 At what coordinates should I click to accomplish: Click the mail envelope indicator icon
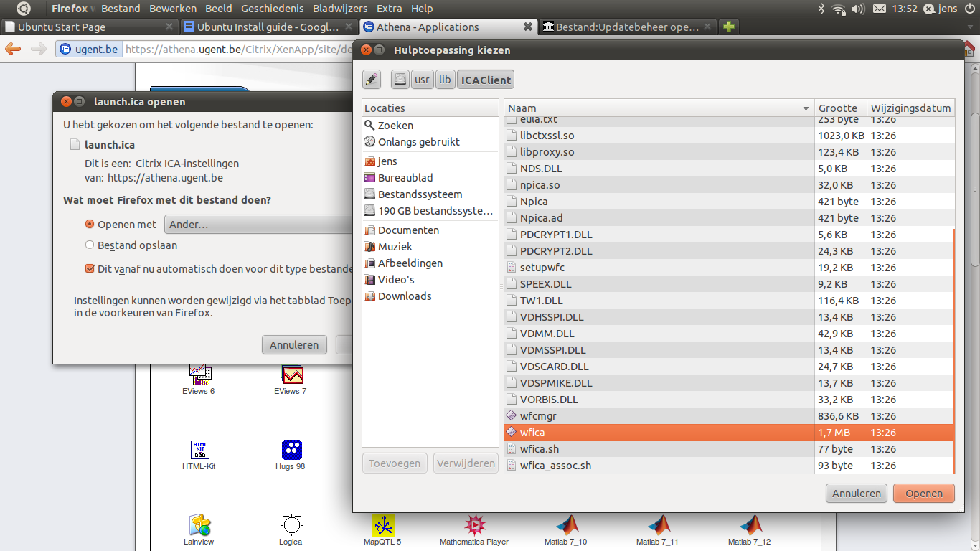(879, 9)
